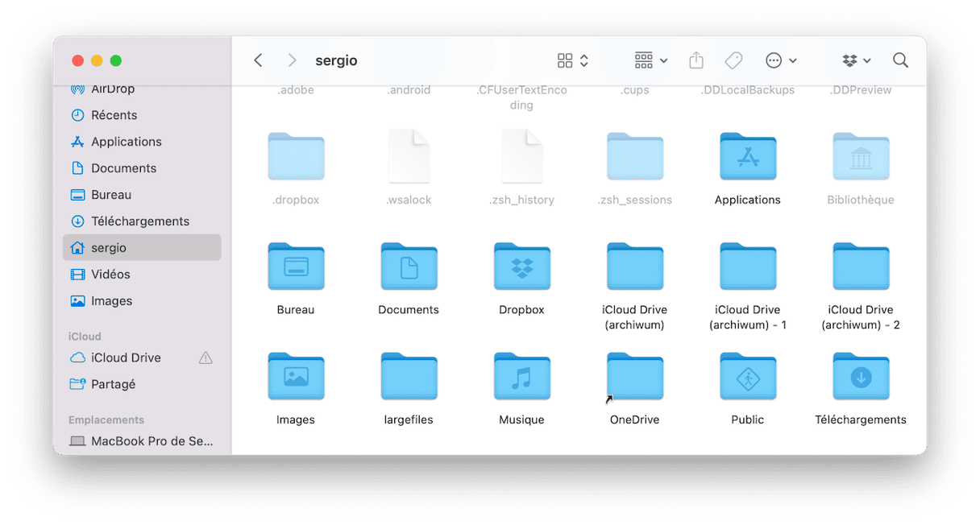Screen dimensions: 980x525
Task: Open the icon view switcher dropdown
Action: point(573,60)
